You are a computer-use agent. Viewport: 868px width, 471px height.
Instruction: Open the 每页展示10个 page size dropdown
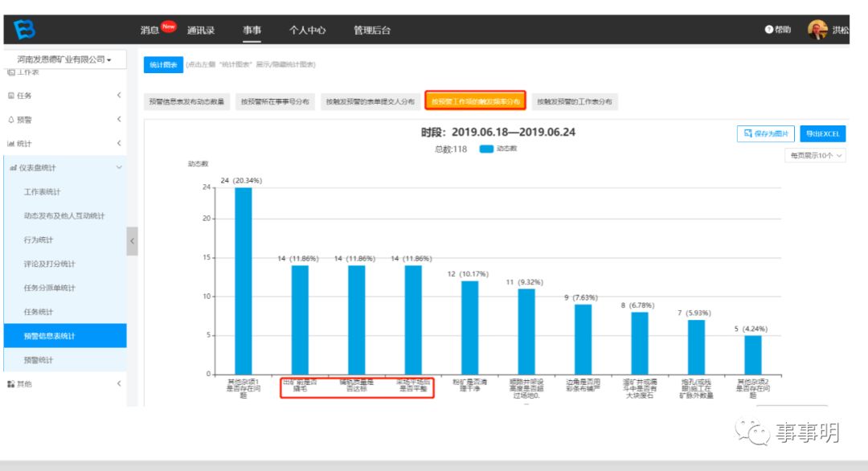[815, 156]
